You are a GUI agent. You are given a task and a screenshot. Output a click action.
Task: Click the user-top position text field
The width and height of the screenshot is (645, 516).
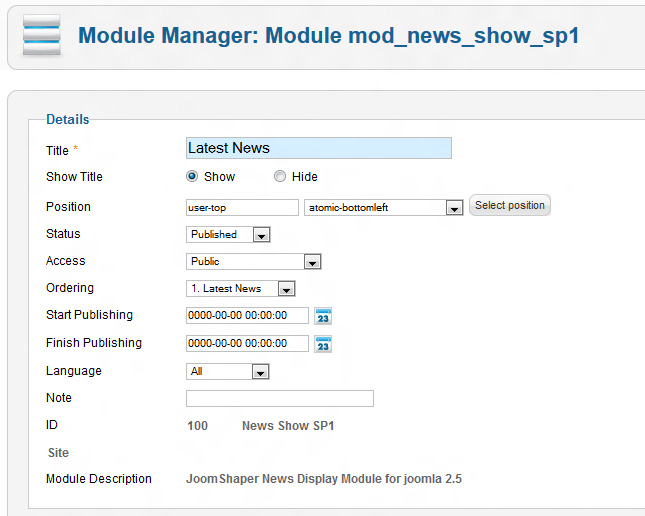[x=242, y=208]
